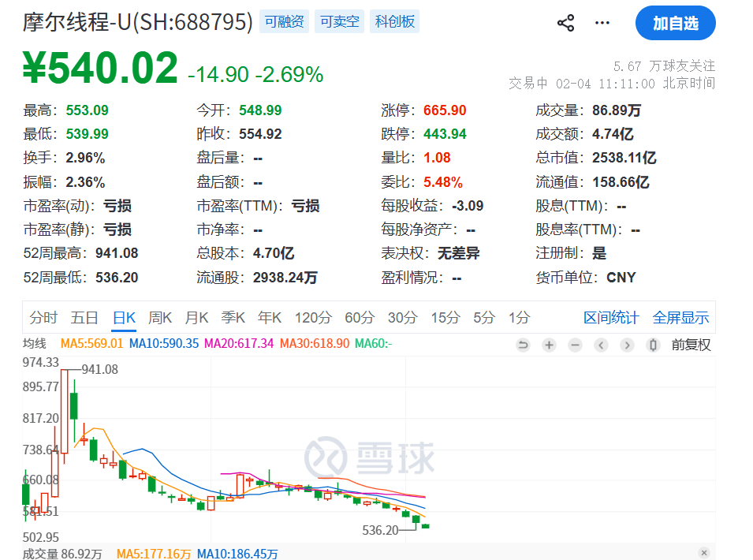Switch to the 分时 chart tab
Screen dimensions: 753x560
pyautogui.click(x=43, y=318)
